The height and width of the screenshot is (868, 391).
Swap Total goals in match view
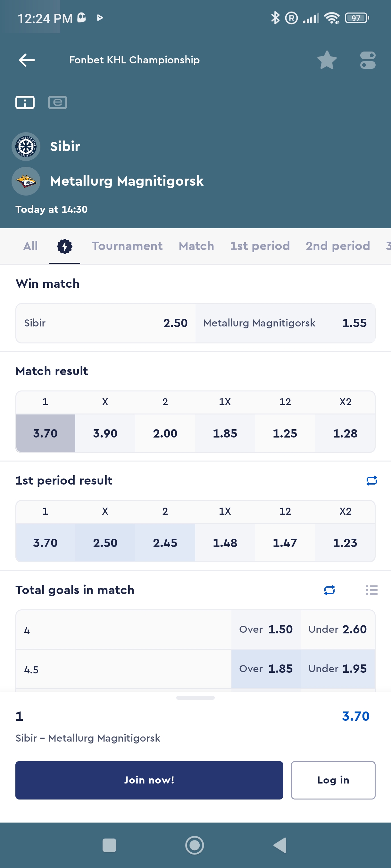329,590
